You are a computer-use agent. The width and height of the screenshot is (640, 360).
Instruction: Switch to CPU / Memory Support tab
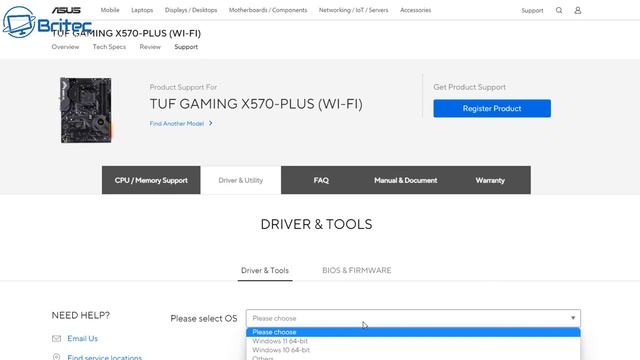click(151, 180)
